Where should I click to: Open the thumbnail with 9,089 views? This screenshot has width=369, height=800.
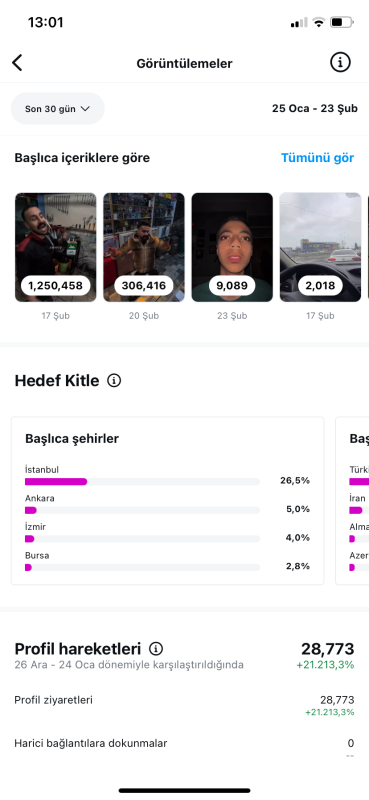(232, 247)
